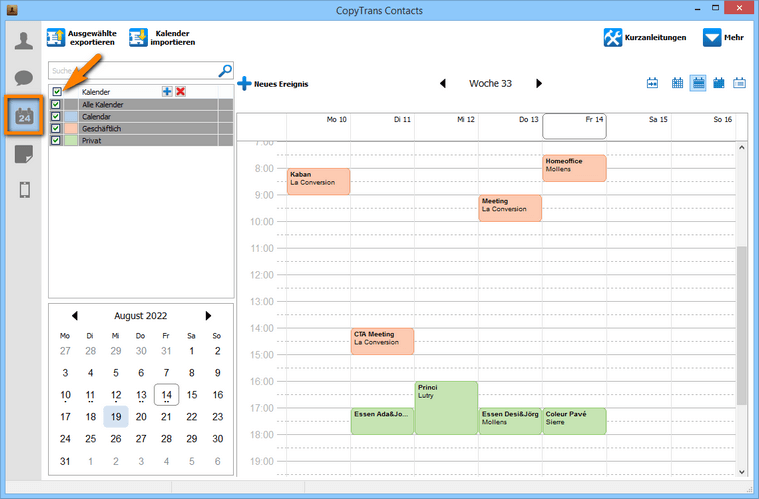The image size is (759, 499).
Task: Delete calendar with red X icon
Action: click(181, 91)
